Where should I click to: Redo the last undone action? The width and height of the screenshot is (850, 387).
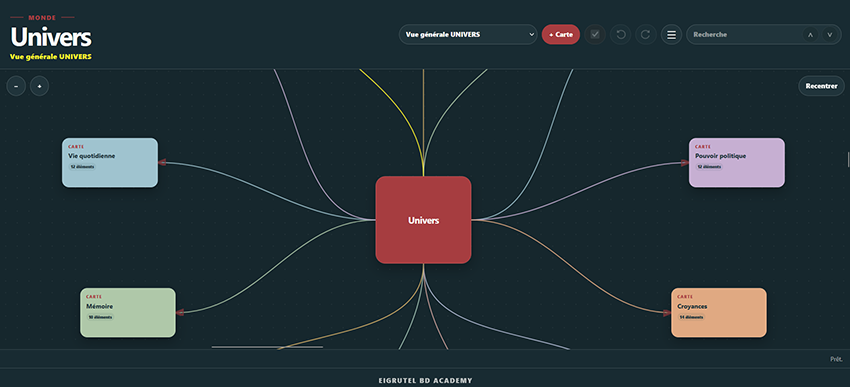(x=646, y=35)
